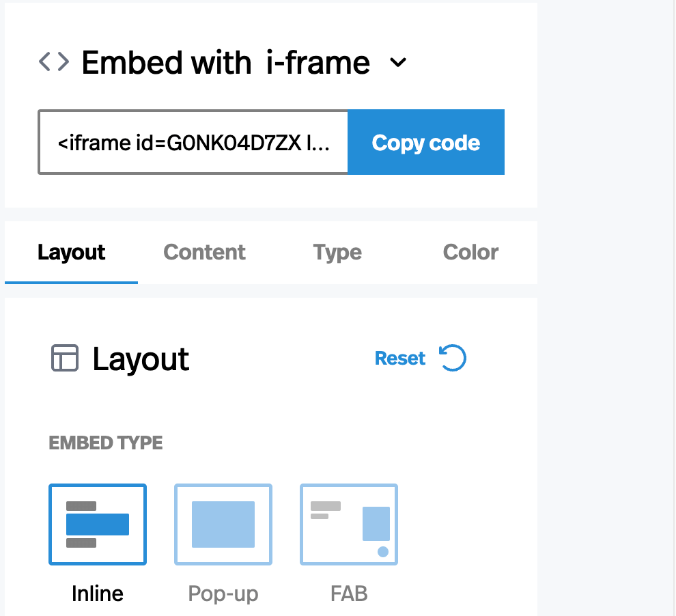Click the Reset text link

point(400,359)
